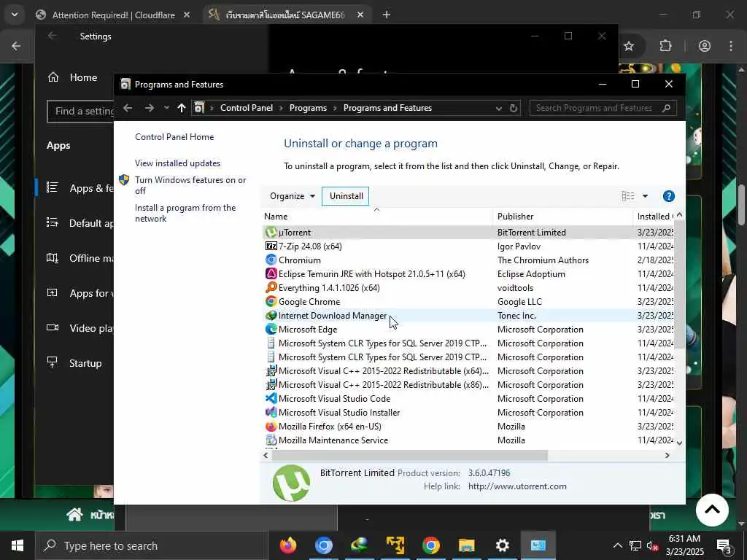Open the Settings gear on the taskbar
747x560 pixels.
click(502, 545)
